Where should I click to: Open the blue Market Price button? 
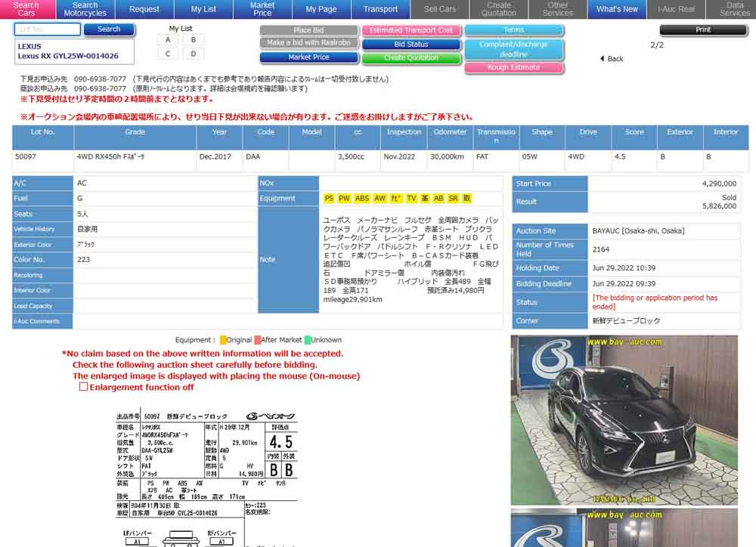[308, 57]
